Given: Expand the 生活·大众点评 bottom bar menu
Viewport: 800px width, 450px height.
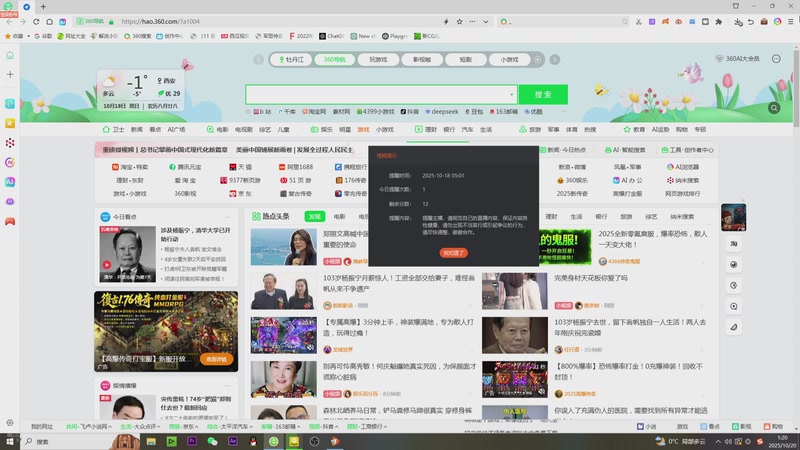Looking at the screenshot, I should [140, 427].
